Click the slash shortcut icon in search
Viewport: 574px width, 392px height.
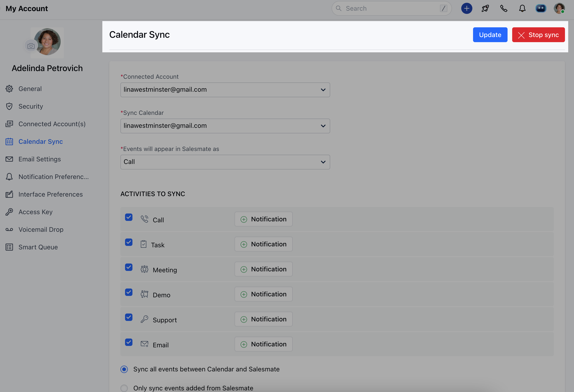(x=443, y=8)
